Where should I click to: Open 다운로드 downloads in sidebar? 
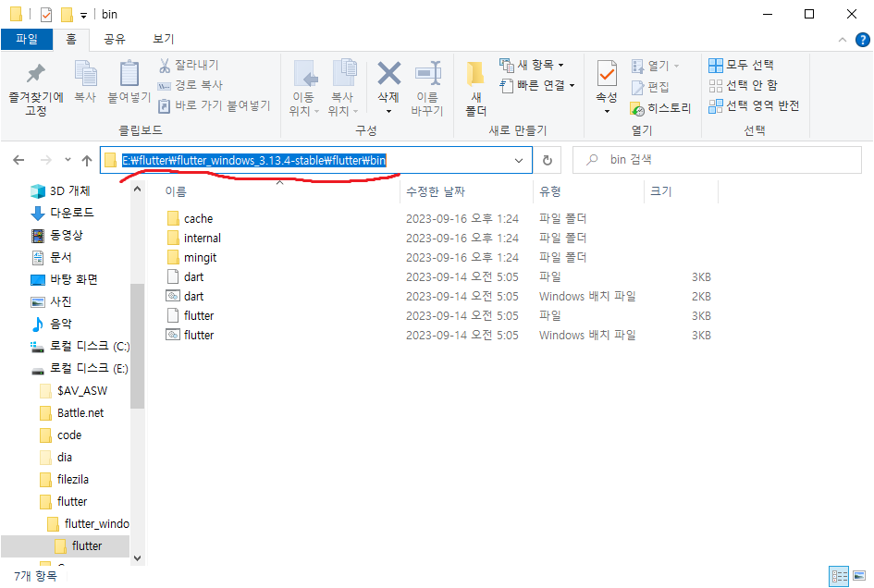click(x=63, y=213)
